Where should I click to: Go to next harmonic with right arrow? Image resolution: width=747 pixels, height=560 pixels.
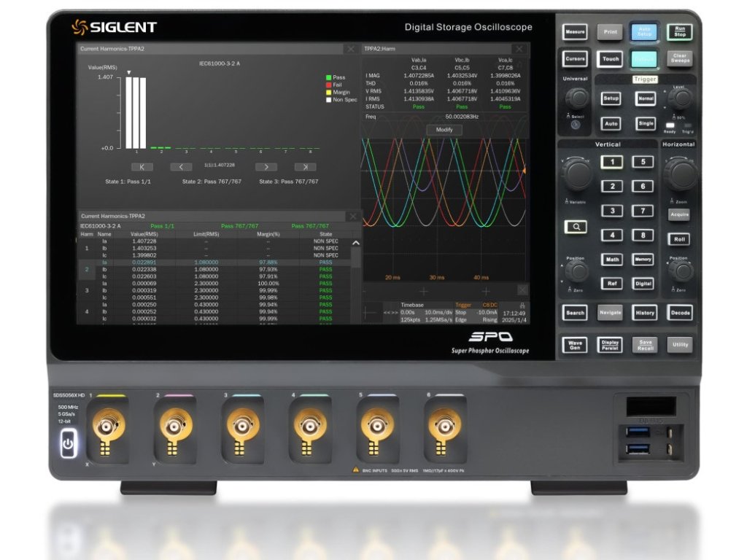tap(266, 167)
